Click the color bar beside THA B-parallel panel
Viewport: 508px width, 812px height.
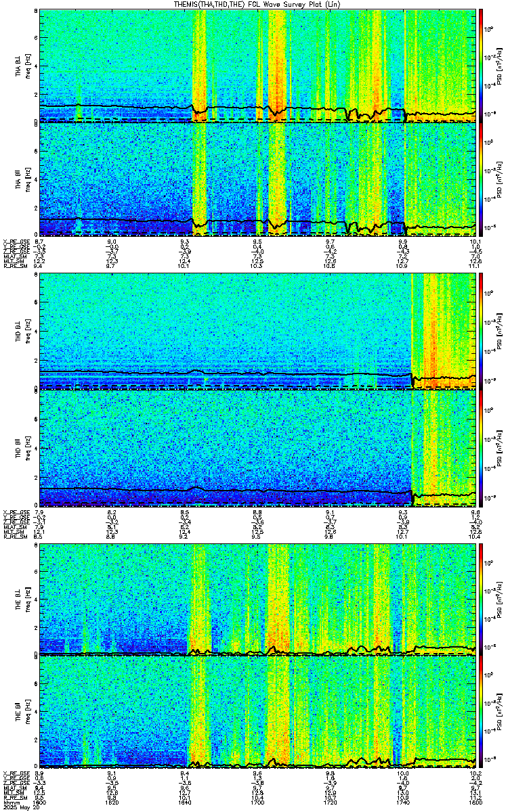coord(481,179)
